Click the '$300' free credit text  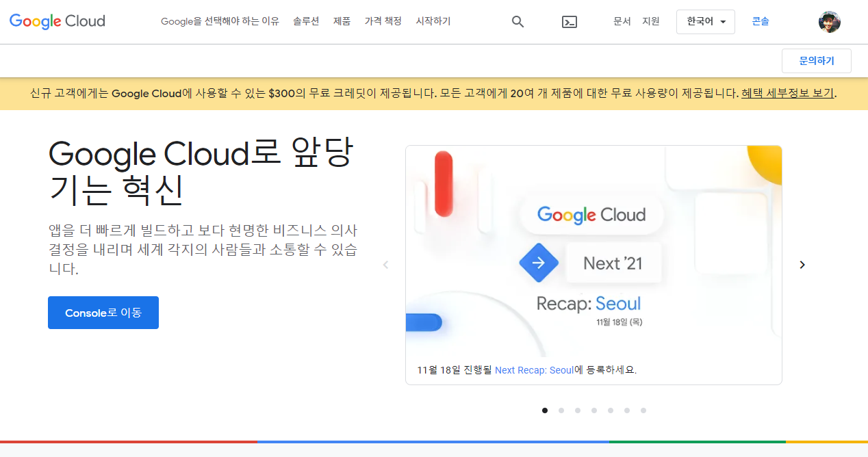click(x=281, y=94)
